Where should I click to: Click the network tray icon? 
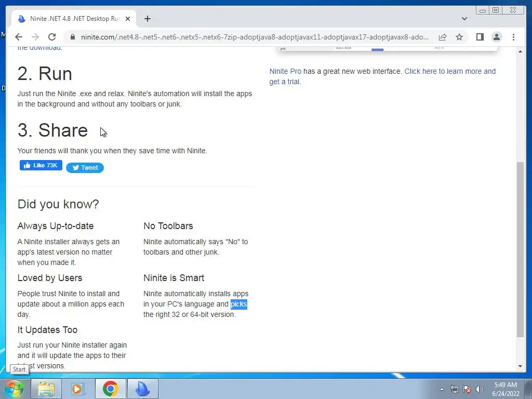point(454,389)
